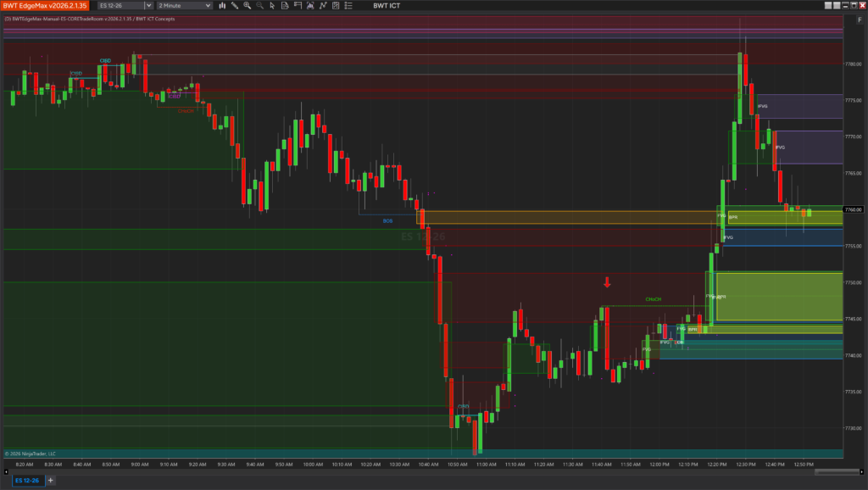868x490 pixels.
Task: Click the green CHoCH label near 11:50 AM
Action: (x=654, y=299)
